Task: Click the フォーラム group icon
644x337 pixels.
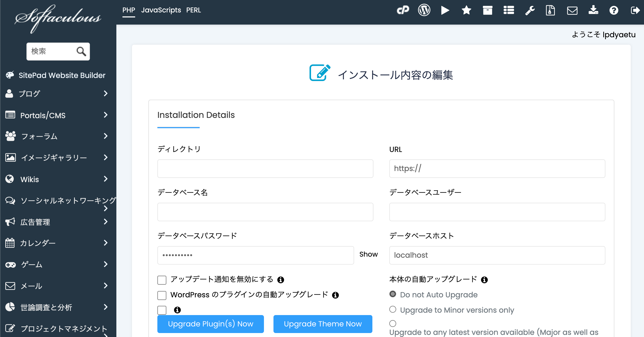Action: pos(11,136)
